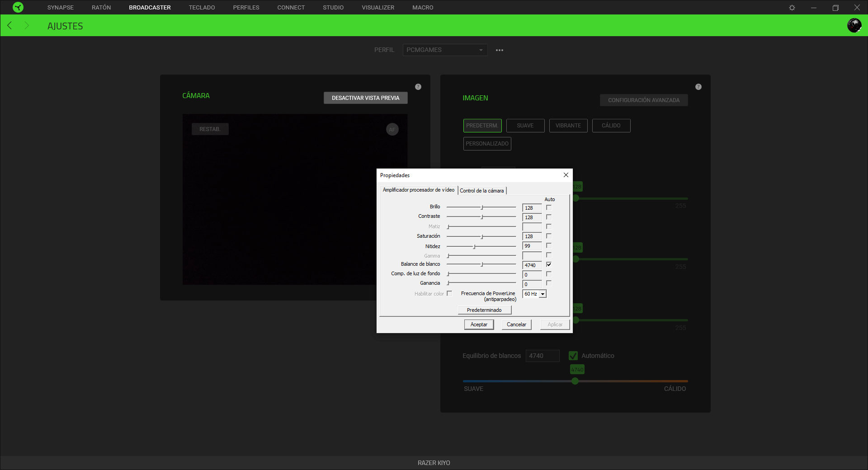Viewport: 868px width, 470px height.
Task: Uncheck Auto for Balance de blanco
Action: [x=549, y=264]
